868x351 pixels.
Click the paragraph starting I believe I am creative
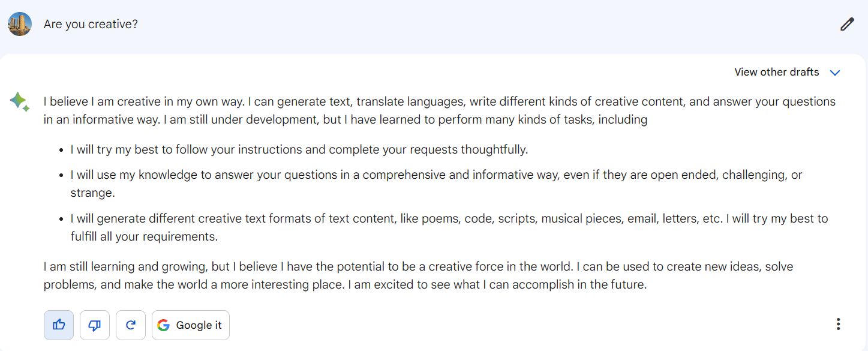pos(439,110)
